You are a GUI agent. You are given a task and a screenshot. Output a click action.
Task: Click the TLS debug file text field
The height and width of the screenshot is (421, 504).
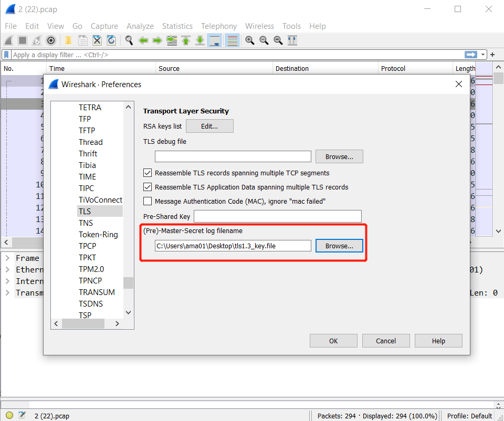click(233, 156)
